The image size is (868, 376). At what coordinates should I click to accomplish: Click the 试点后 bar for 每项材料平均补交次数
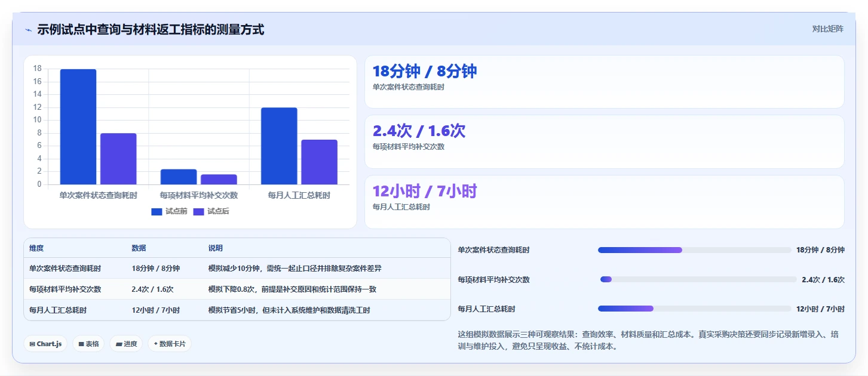tap(219, 179)
